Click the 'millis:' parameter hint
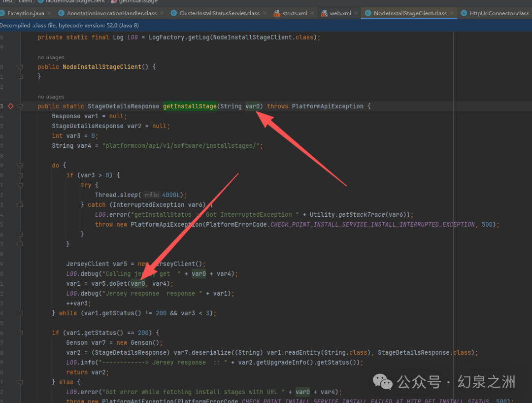The width and height of the screenshot is (532, 403). (x=152, y=195)
